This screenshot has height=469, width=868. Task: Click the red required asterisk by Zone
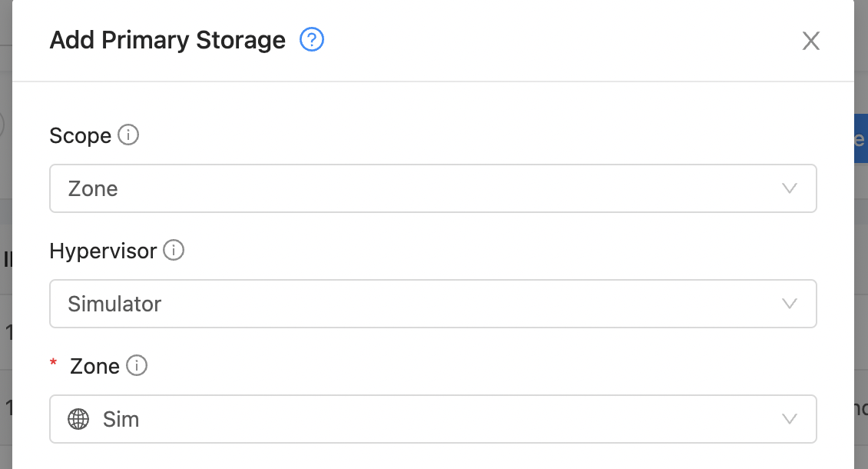tap(53, 363)
